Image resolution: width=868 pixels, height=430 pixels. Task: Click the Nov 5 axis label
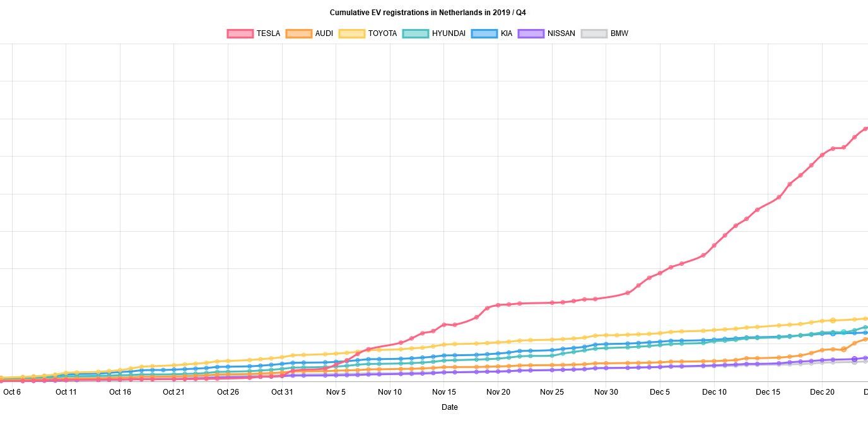click(336, 392)
